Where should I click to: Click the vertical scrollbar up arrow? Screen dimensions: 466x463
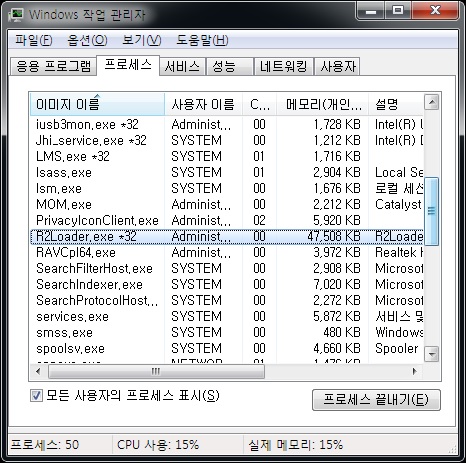tap(432, 102)
